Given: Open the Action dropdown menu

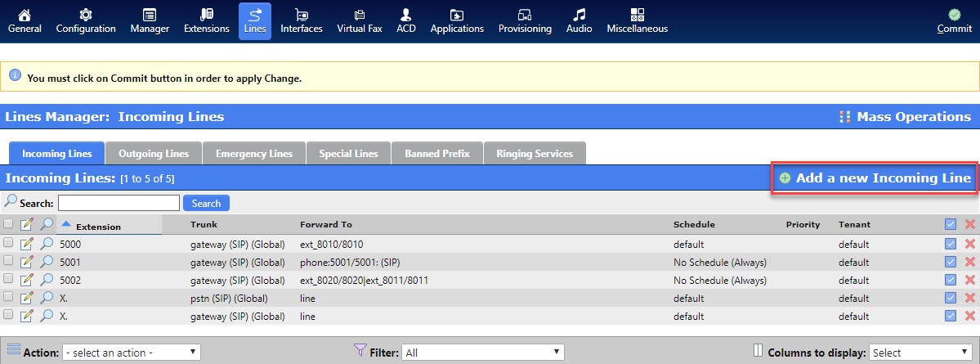Looking at the screenshot, I should pyautogui.click(x=132, y=353).
